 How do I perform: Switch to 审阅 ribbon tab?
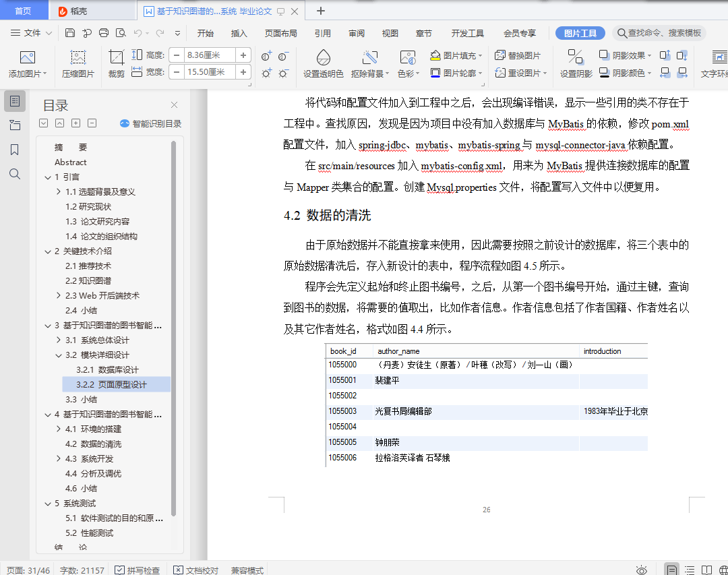click(x=356, y=33)
